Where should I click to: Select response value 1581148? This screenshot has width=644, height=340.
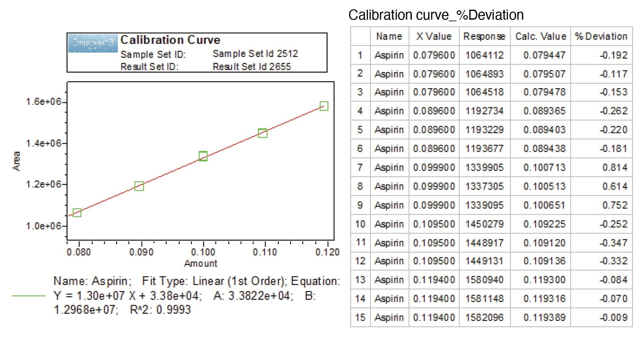point(484,298)
